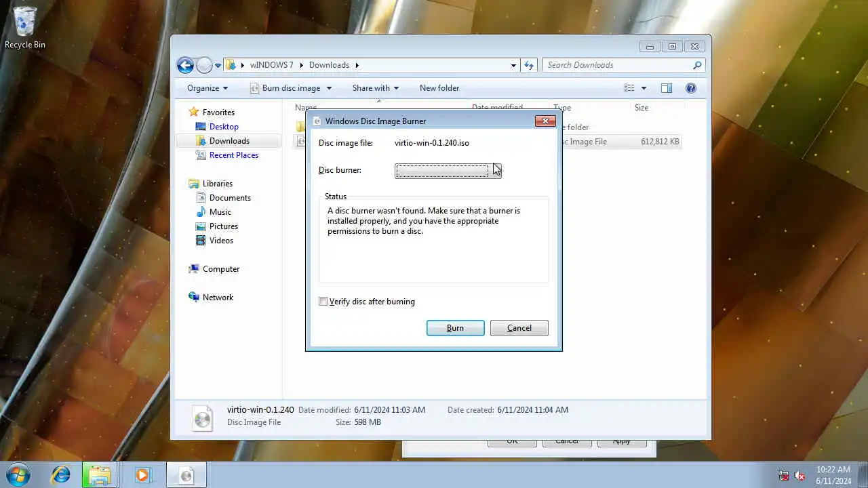
Task: Open Windows Explorer taskbar icon
Action: 100,475
